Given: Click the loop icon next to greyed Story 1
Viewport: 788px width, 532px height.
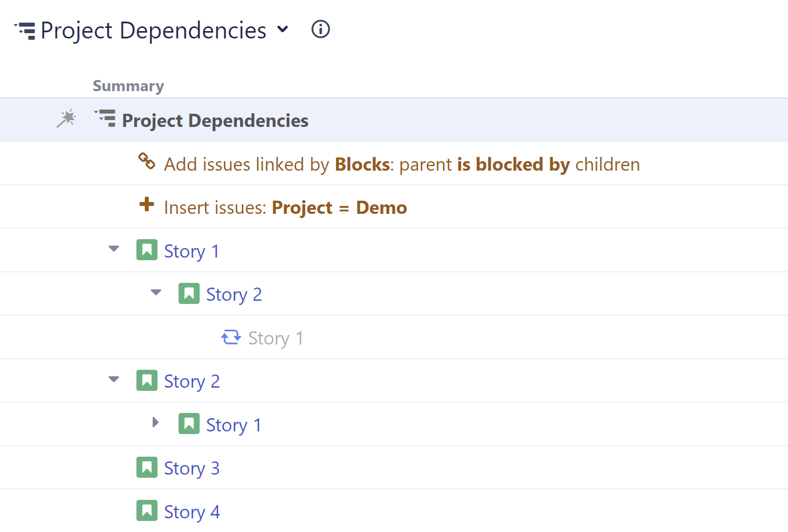Looking at the screenshot, I should [x=231, y=337].
